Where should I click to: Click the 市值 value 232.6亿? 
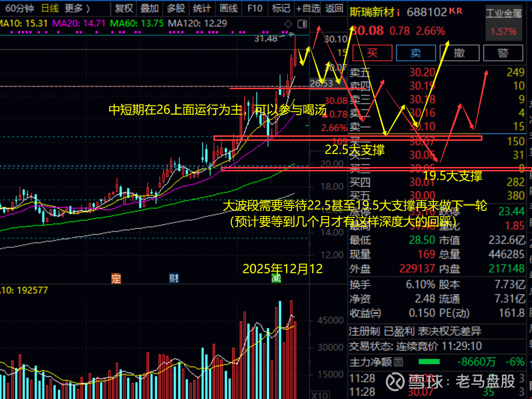[x=507, y=240]
